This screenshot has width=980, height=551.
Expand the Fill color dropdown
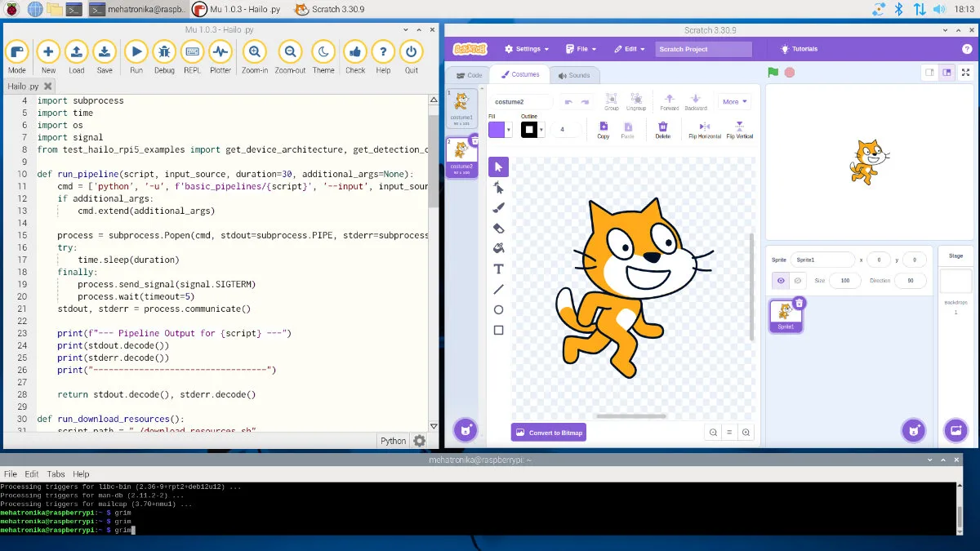(x=509, y=130)
